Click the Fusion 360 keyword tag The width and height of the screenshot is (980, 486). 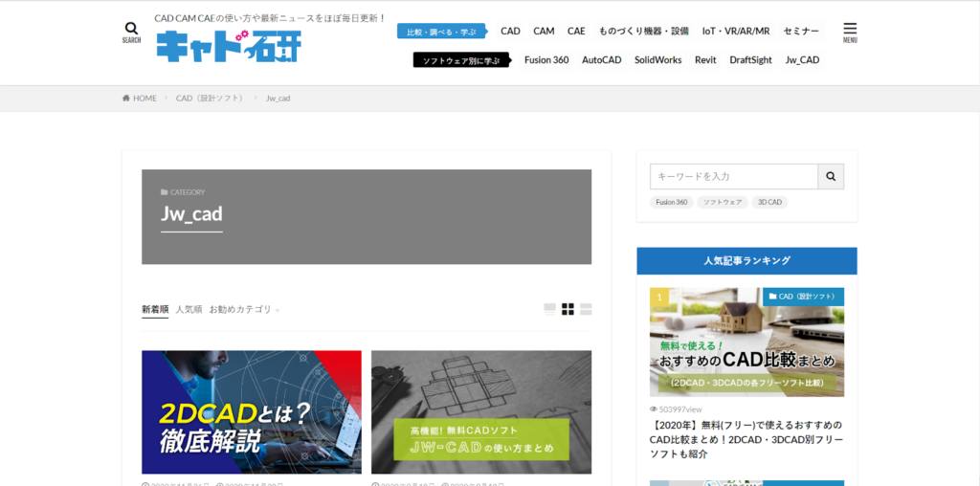tap(672, 203)
